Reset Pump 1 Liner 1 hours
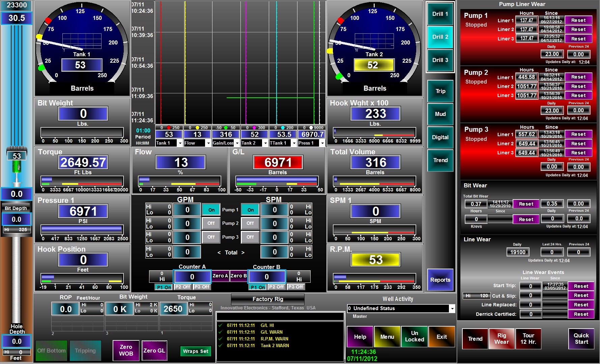Screen dimensions: 600x364 (x=578, y=20)
